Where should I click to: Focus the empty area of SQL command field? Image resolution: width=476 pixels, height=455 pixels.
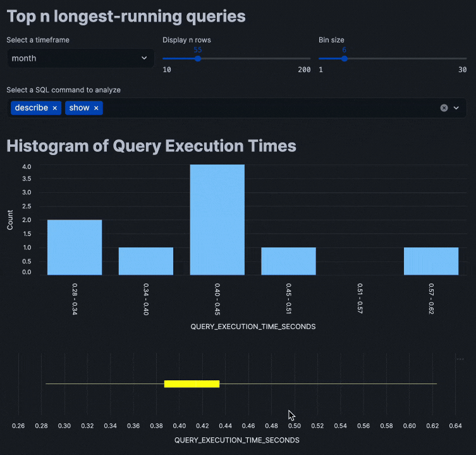(265, 108)
